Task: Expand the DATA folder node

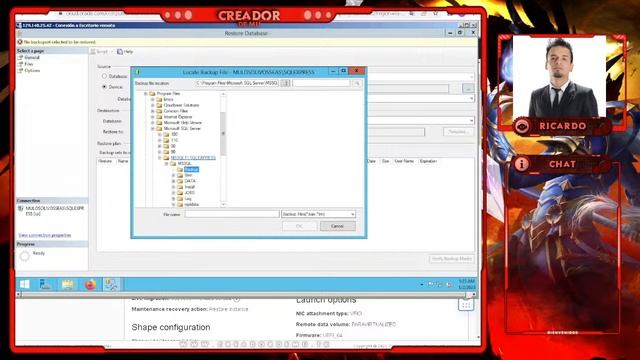Action: pos(173,181)
